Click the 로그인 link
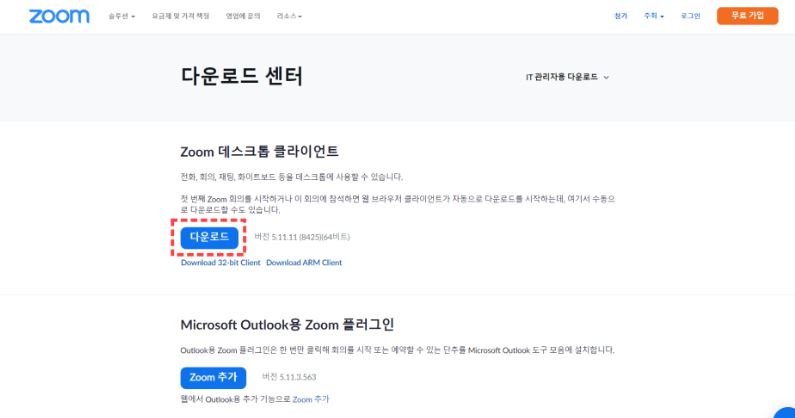795x418 pixels. (690, 16)
